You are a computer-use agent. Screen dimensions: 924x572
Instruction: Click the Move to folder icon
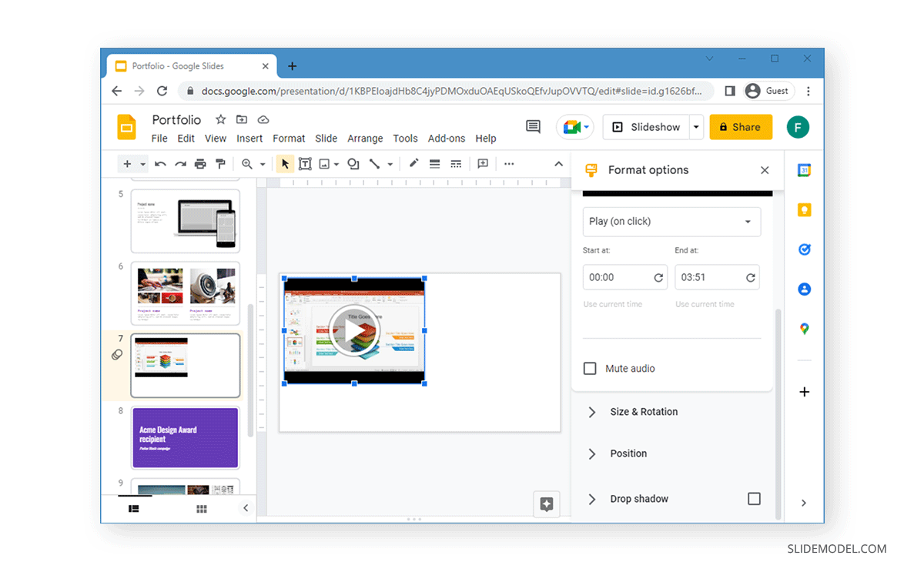coord(242,119)
